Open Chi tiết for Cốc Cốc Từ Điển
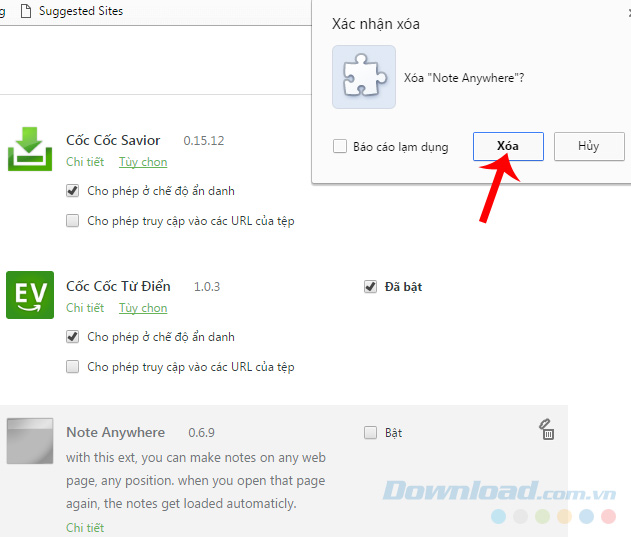This screenshot has width=631, height=537. 85,308
